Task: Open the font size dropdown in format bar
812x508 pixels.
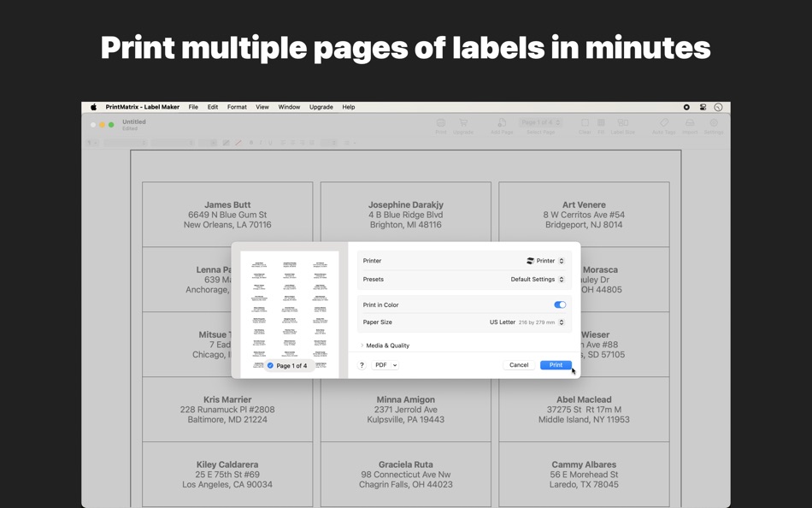Action: (208, 143)
